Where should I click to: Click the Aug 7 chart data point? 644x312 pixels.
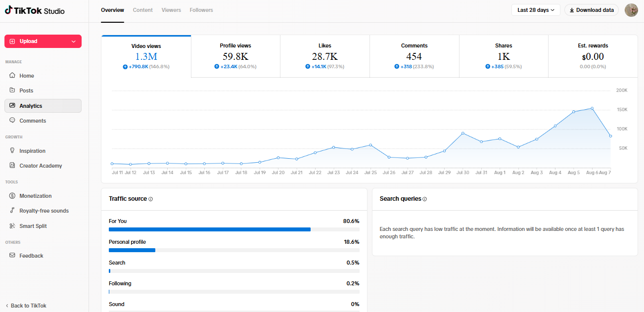point(610,136)
